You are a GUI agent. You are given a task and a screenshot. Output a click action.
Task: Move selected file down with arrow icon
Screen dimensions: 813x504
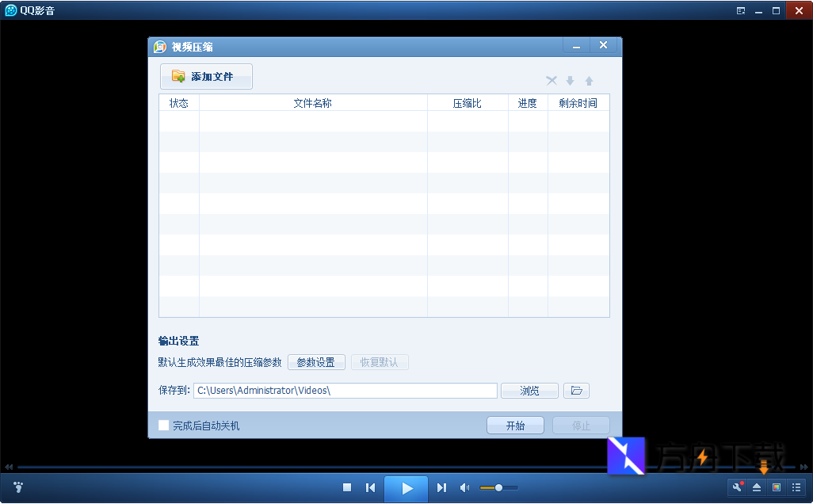[x=570, y=80]
